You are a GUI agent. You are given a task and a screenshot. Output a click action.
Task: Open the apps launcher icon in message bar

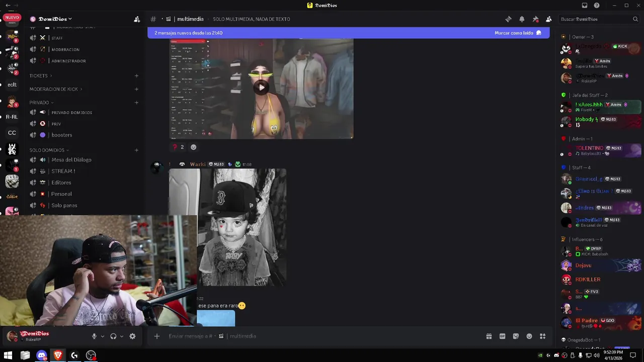[x=543, y=336]
